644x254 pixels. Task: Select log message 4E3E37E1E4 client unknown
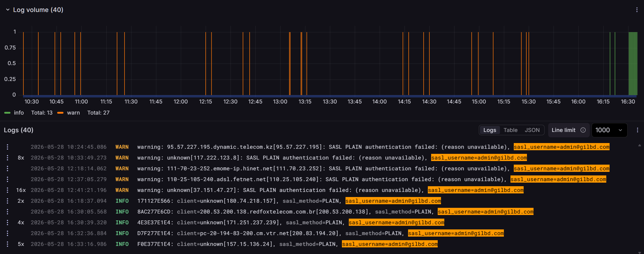[x=291, y=223]
